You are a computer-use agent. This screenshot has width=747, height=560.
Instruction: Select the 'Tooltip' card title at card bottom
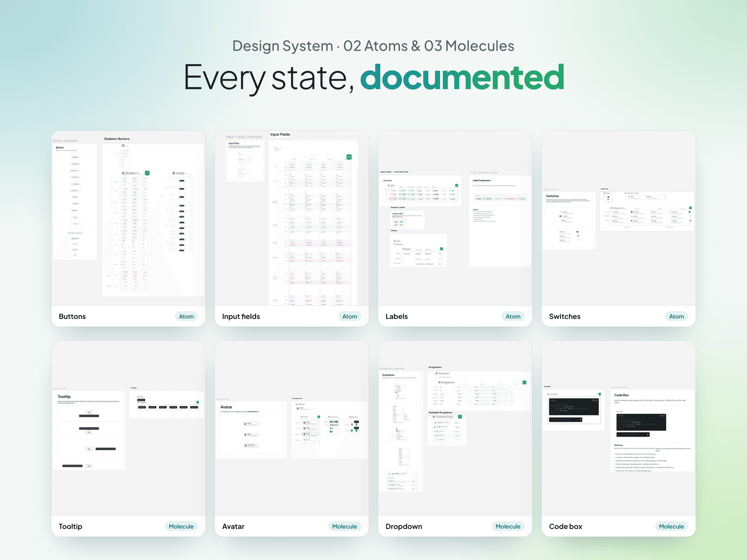coord(70,526)
